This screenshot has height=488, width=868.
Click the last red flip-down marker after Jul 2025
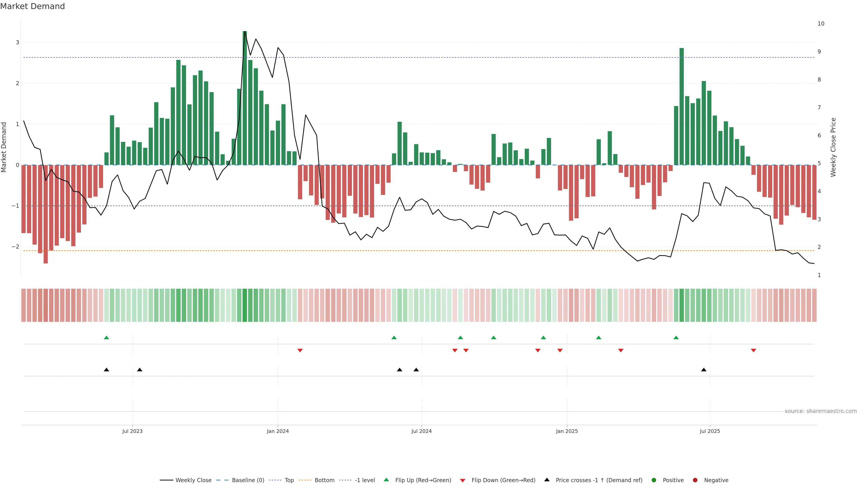[753, 351]
